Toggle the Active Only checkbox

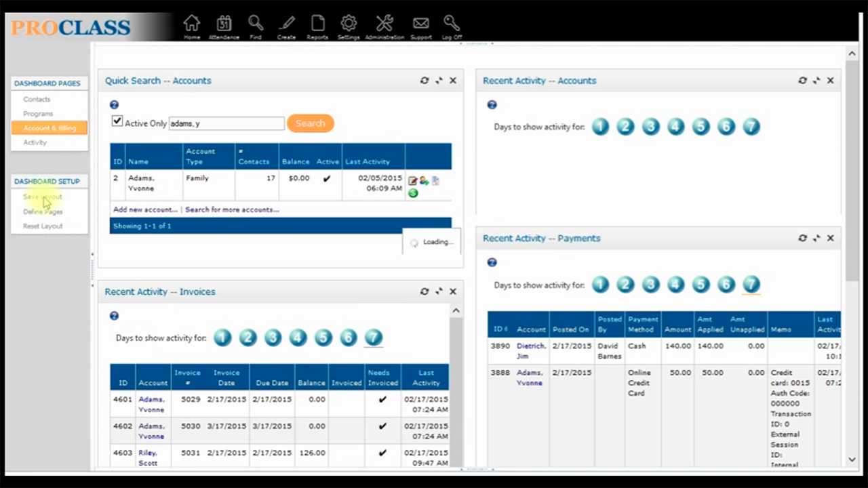pos(117,121)
